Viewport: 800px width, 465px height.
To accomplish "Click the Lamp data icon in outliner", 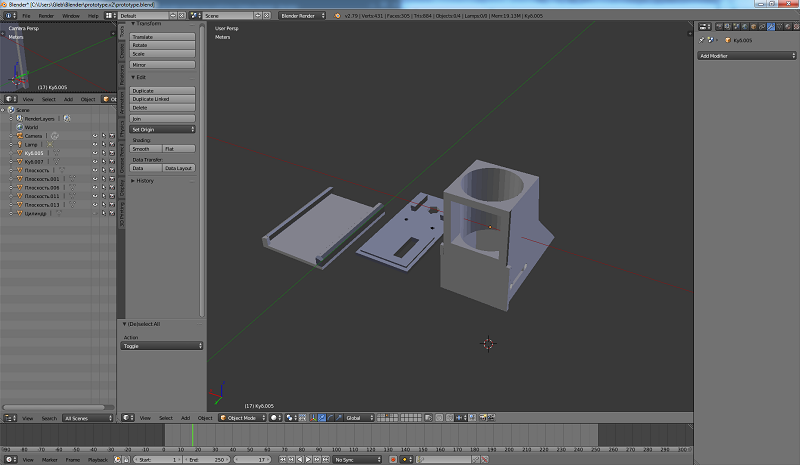I will [x=50, y=144].
